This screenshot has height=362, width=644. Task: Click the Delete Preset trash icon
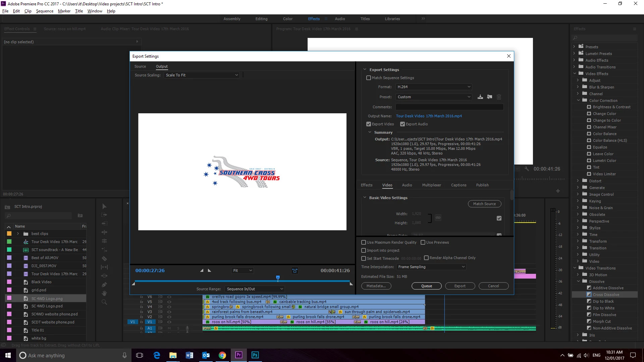[x=499, y=97]
